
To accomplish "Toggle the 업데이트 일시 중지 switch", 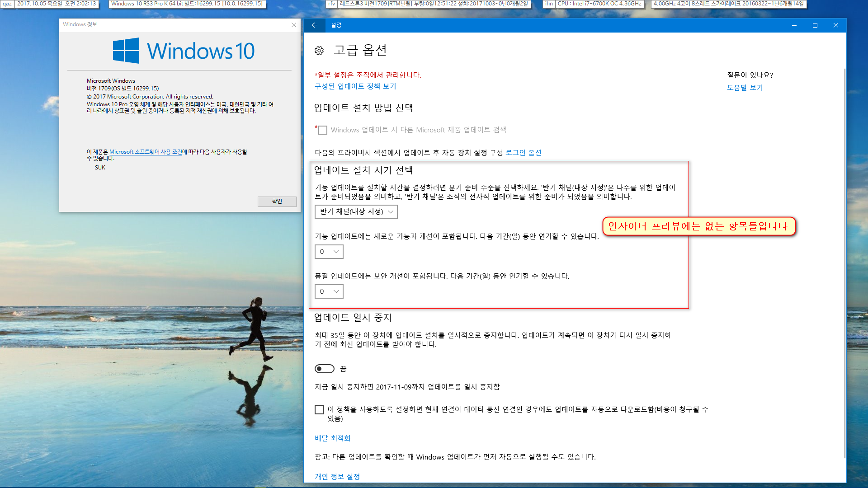I will pyautogui.click(x=325, y=369).
